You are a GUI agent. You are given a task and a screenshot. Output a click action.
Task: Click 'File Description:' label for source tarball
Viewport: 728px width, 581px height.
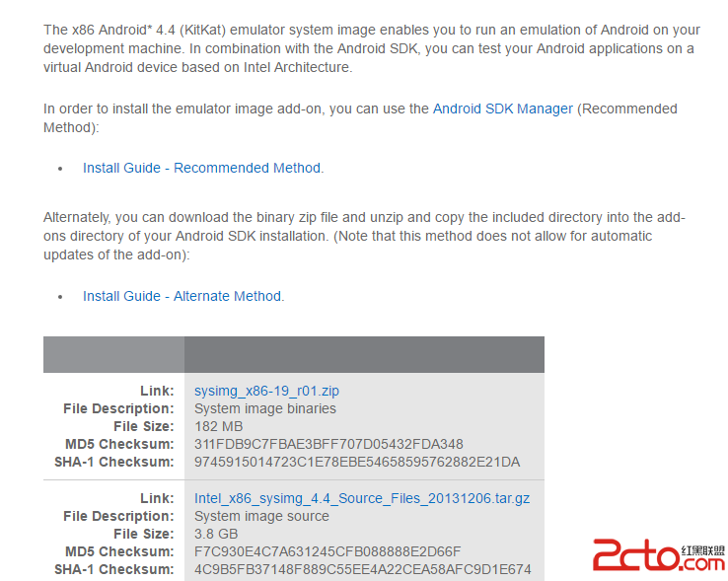[118, 516]
